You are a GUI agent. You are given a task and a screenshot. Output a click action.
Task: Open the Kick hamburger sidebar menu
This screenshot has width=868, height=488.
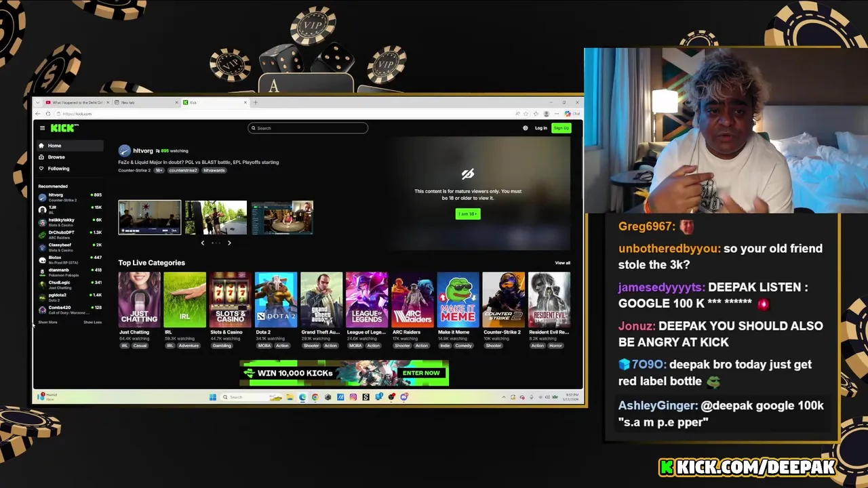[x=42, y=128]
